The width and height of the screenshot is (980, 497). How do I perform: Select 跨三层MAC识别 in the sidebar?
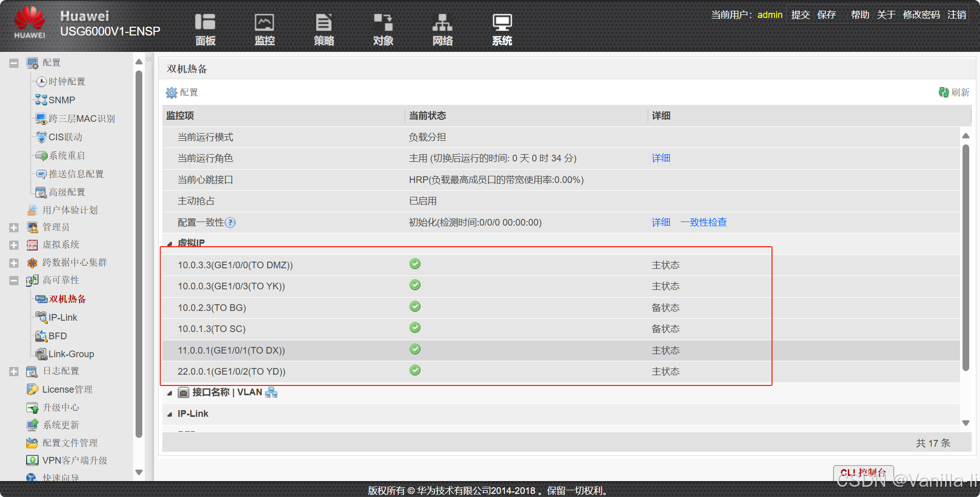coord(82,118)
